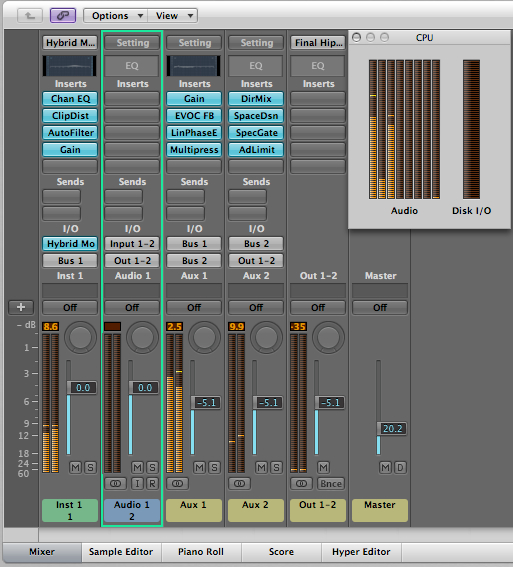
Task: Click the back arrow icon in toolbar
Action: pos(30,16)
